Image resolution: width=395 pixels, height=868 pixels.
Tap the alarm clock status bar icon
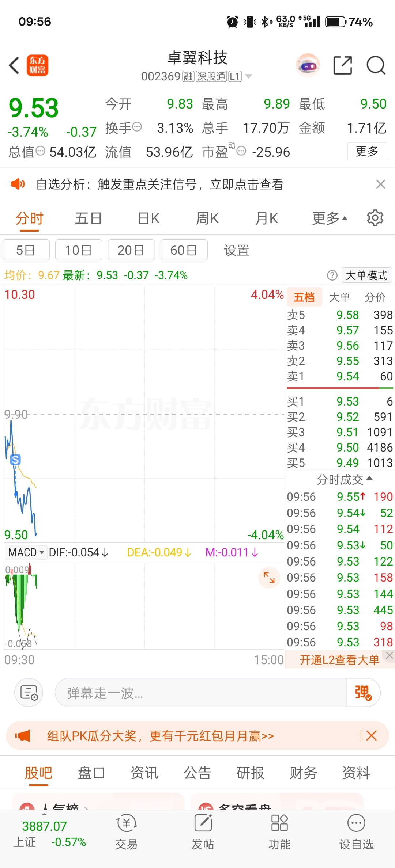coord(233,22)
